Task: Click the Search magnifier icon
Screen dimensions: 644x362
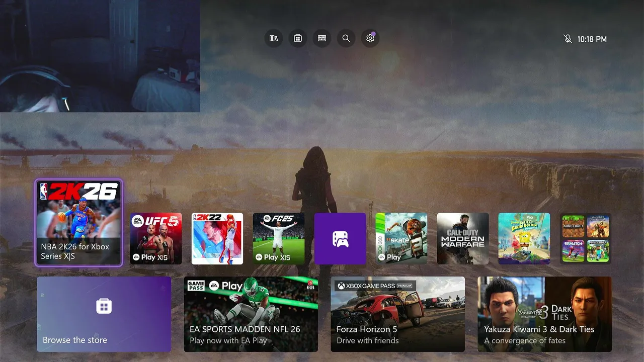Action: [346, 38]
